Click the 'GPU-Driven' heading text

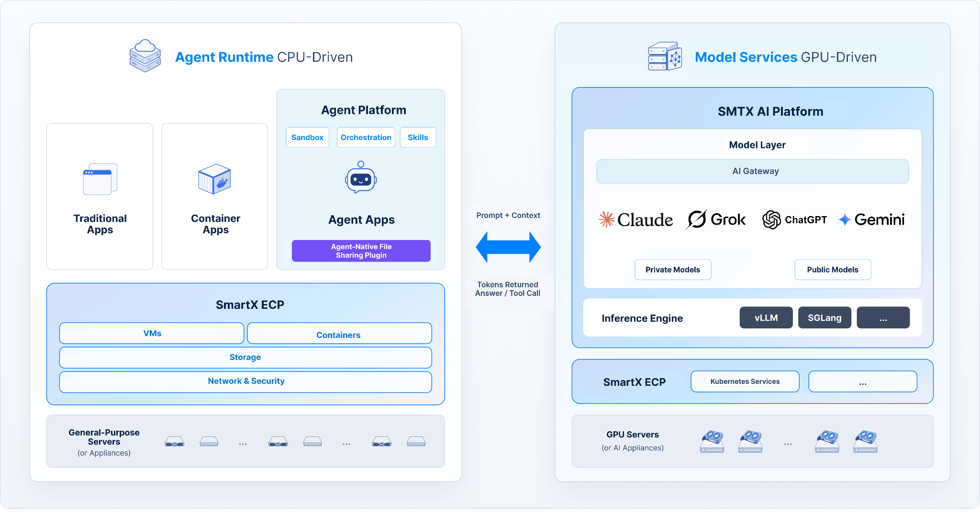(839, 57)
